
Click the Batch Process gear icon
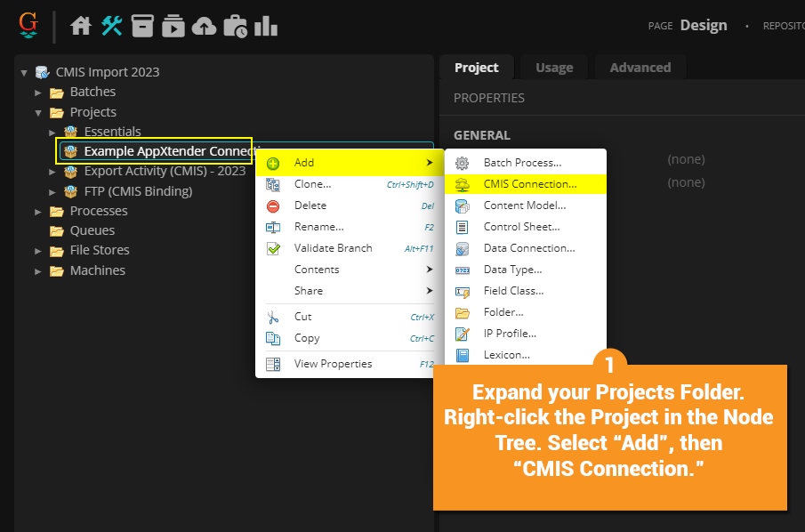pos(462,164)
